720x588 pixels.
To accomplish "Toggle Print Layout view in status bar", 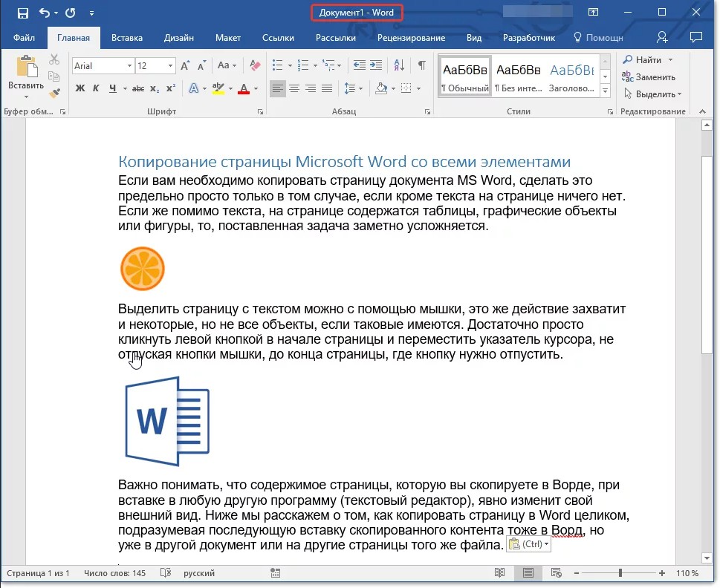I will [528, 572].
